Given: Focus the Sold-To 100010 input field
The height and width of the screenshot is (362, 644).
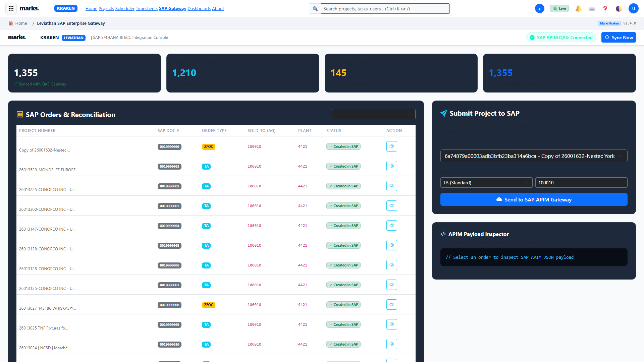Looking at the screenshot, I should (581, 183).
